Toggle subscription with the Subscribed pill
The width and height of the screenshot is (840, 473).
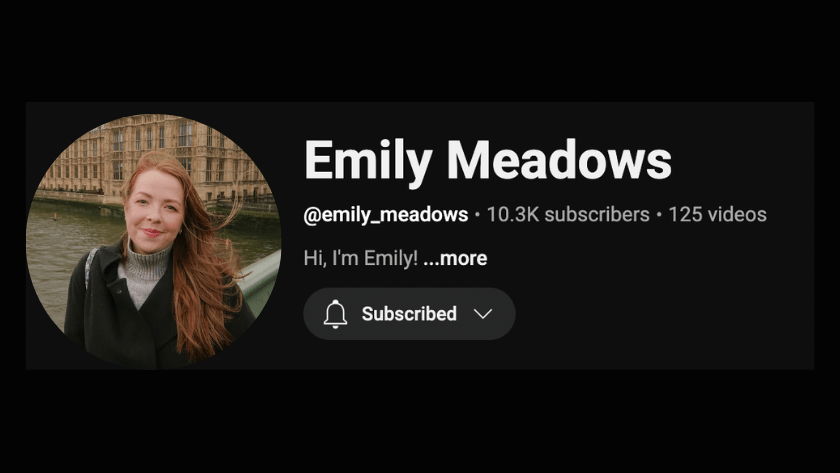point(409,314)
